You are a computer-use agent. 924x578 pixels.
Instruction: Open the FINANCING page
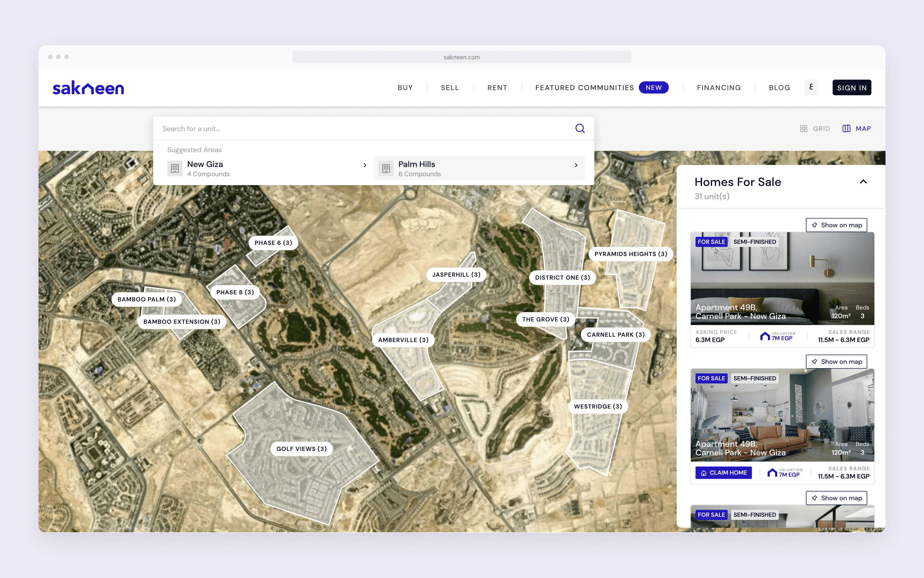pyautogui.click(x=719, y=87)
